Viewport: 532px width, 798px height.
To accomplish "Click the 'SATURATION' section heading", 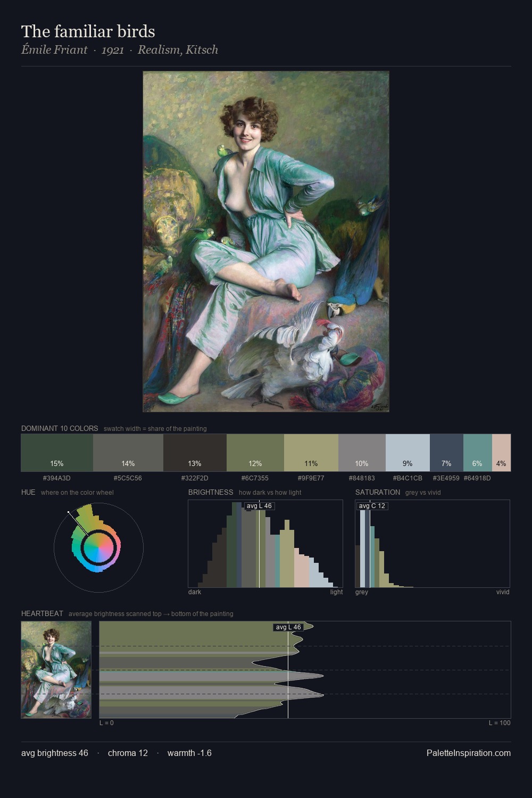I will (x=378, y=492).
